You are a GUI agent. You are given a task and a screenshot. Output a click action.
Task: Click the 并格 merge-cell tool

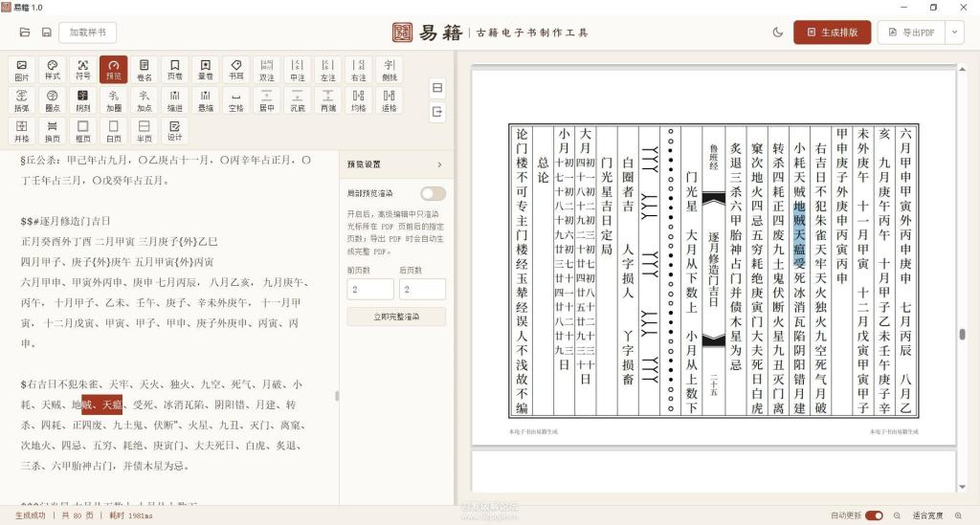pos(22,130)
